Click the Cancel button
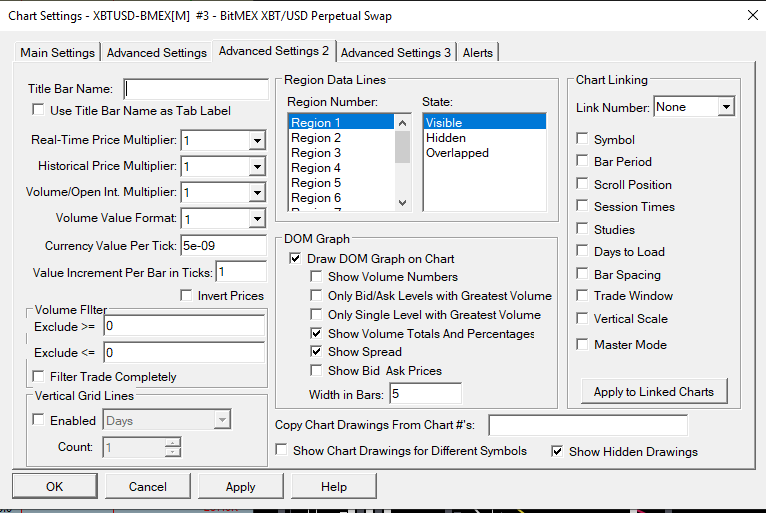766x513 pixels. [148, 486]
